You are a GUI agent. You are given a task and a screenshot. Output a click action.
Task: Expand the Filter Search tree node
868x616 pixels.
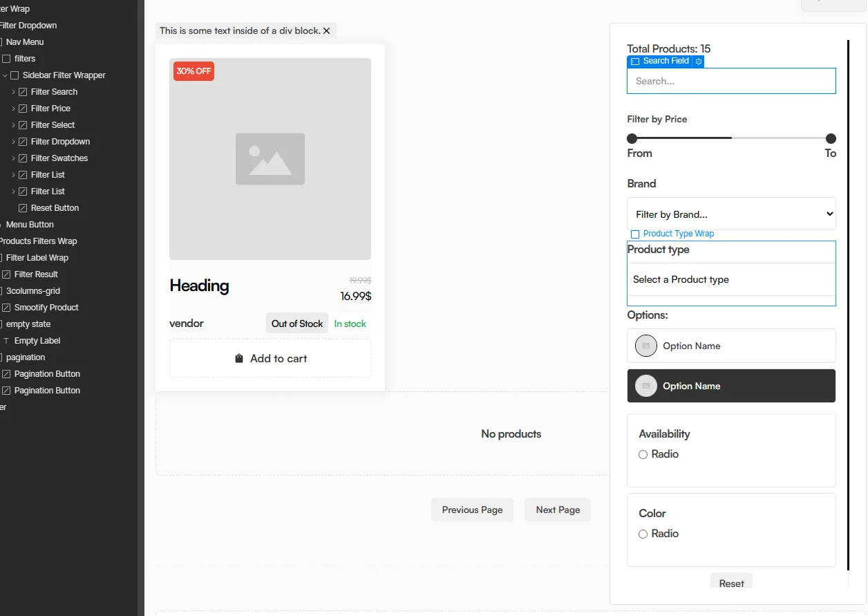13,92
